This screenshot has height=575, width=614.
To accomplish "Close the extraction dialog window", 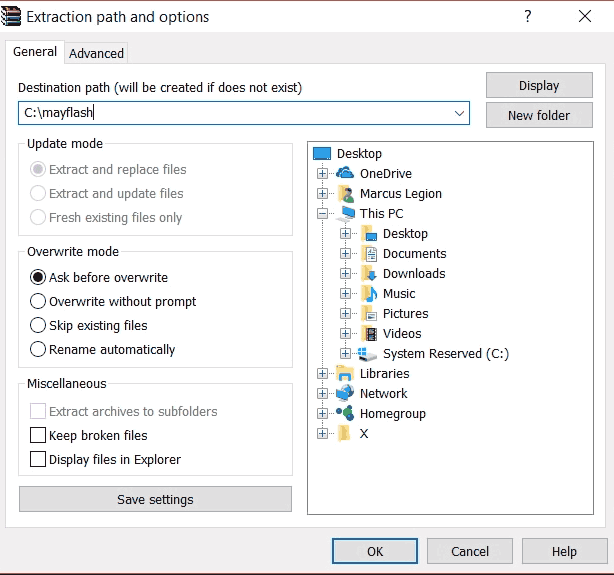I will coord(585,16).
